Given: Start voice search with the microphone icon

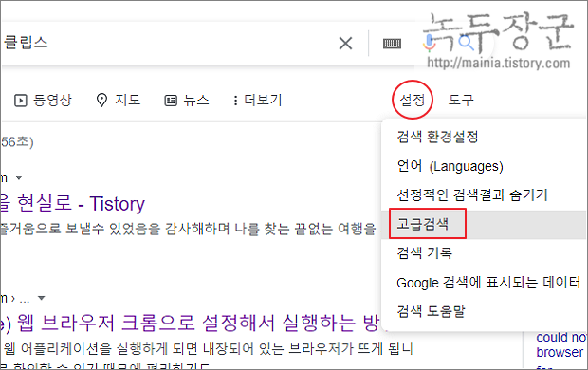Looking at the screenshot, I should (x=430, y=43).
